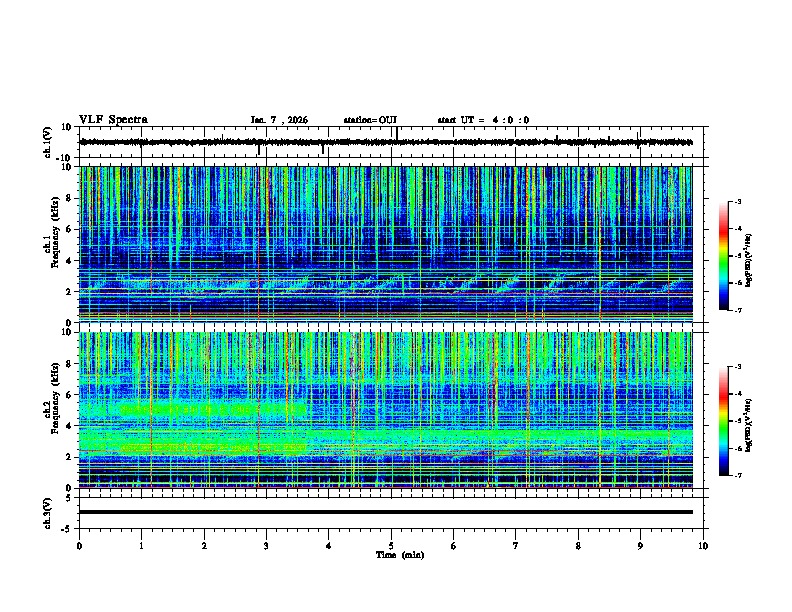Click the 'station=OUJ' header label

point(370,120)
